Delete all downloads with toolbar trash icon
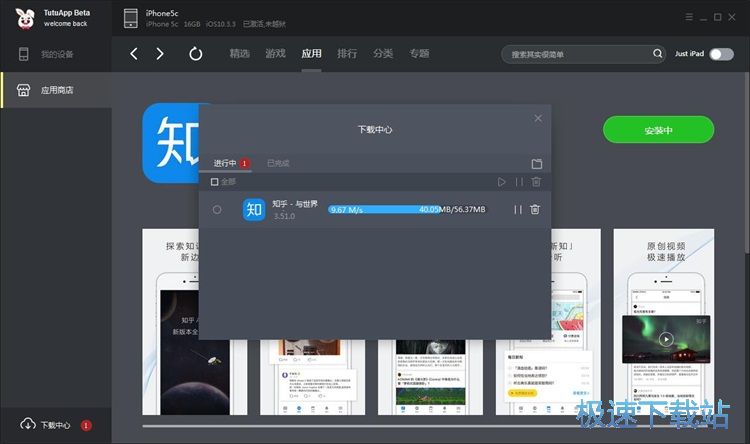Image resolution: width=750 pixels, height=444 pixels. click(536, 182)
